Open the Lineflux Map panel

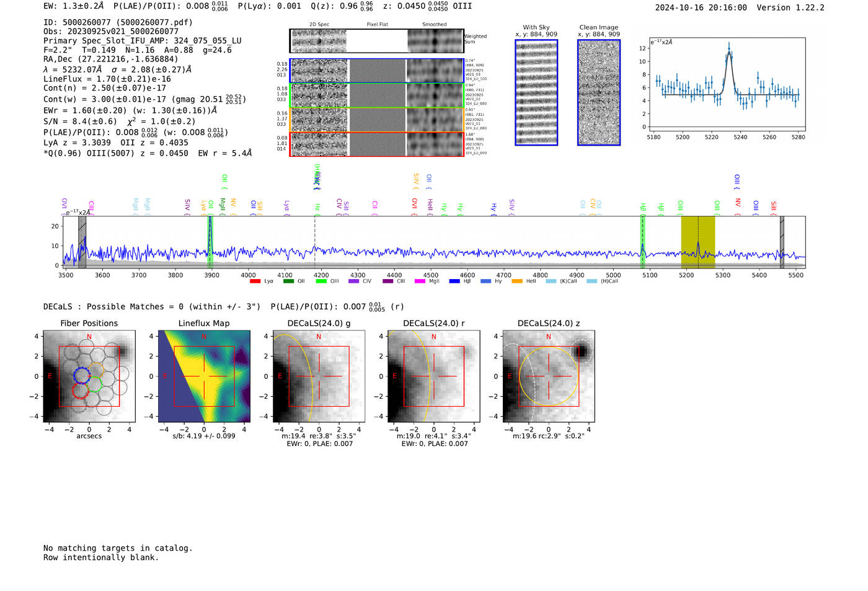(x=204, y=376)
